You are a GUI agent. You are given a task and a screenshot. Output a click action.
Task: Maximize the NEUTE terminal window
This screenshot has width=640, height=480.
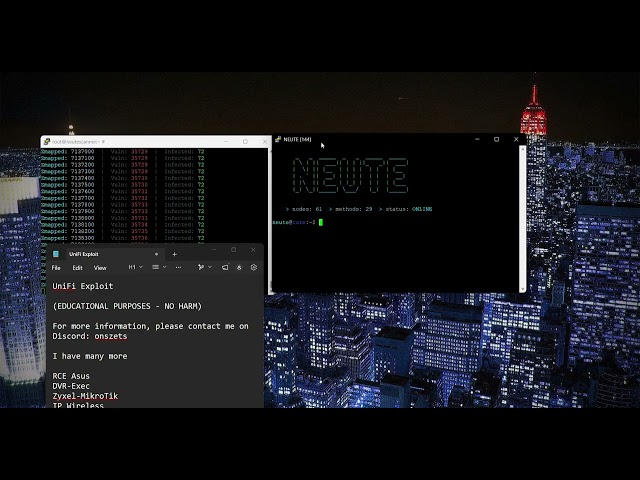click(496, 139)
